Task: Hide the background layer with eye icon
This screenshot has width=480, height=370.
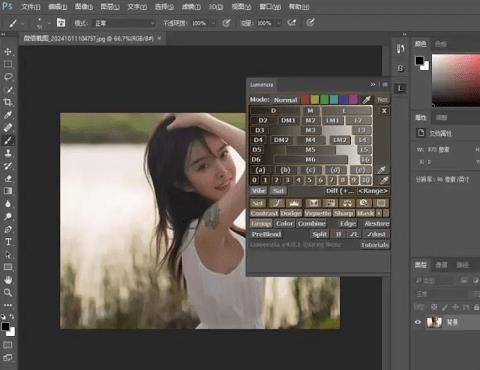Action: pos(418,322)
